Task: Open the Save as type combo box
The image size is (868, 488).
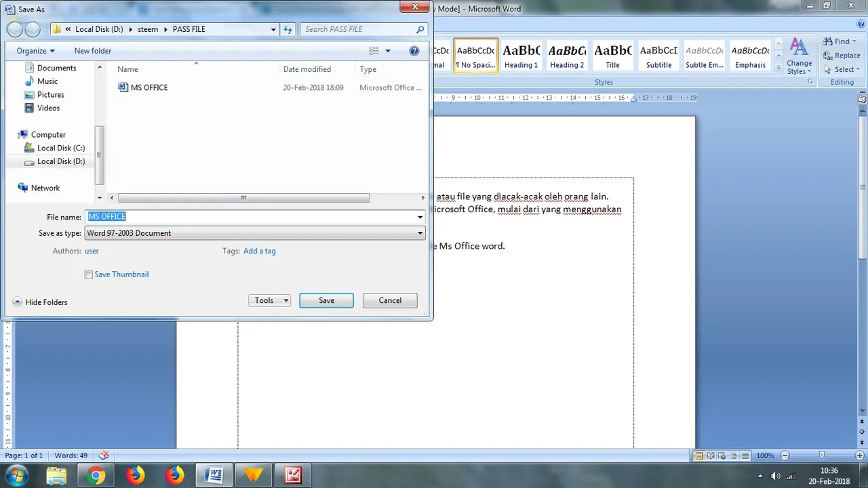Action: point(255,233)
